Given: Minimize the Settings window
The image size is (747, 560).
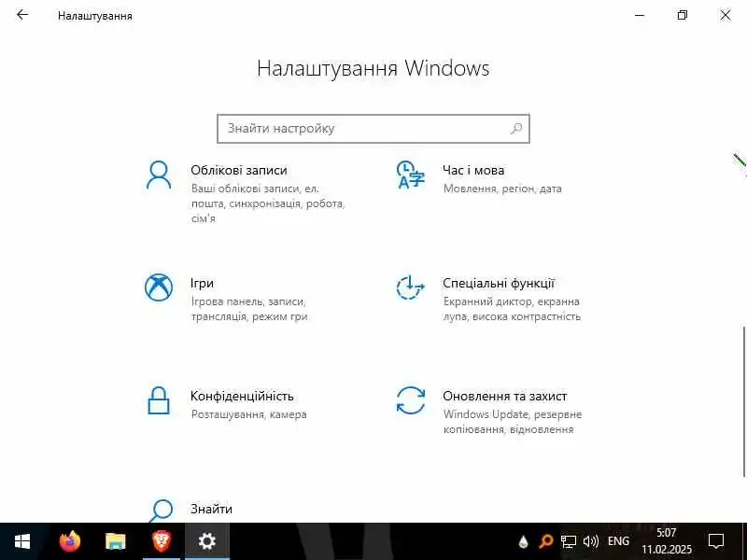Looking at the screenshot, I should click(x=640, y=15).
